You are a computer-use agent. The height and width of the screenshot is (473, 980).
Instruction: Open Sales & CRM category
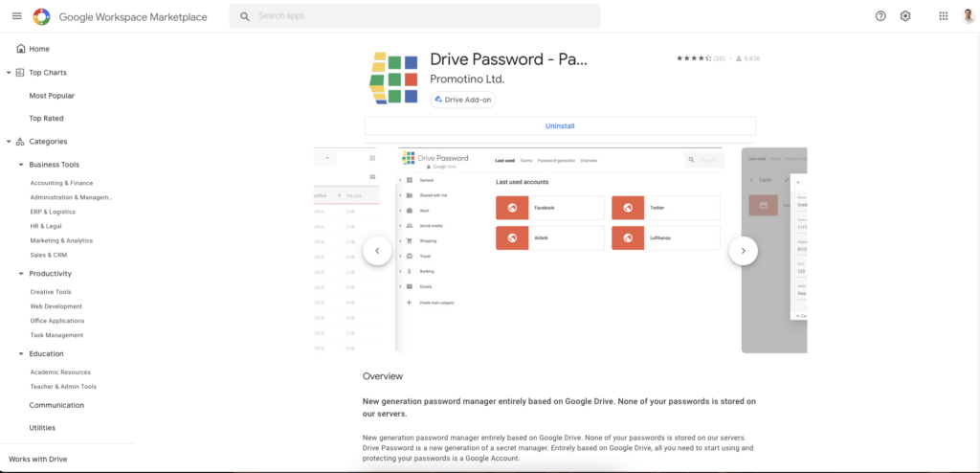click(x=48, y=256)
